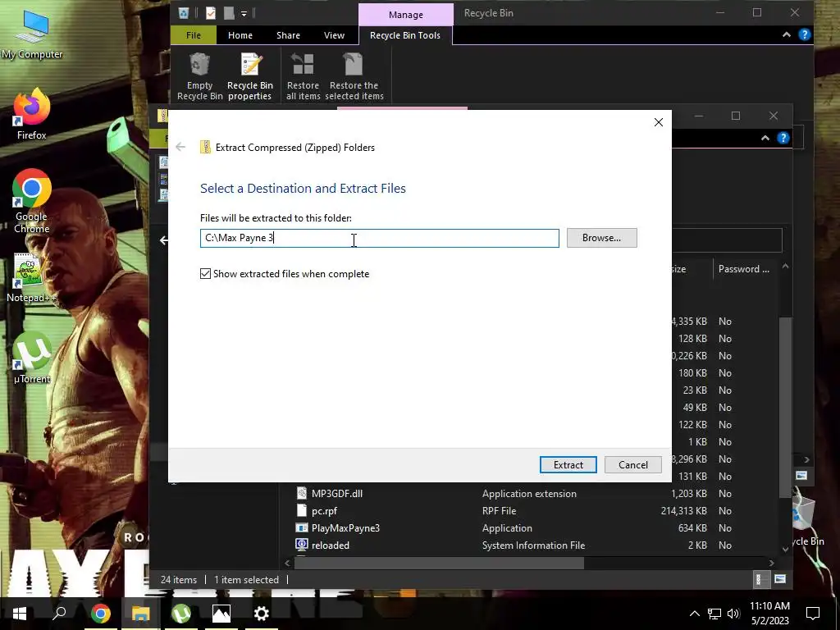Select the Recycle Bin Tools tab

(405, 35)
